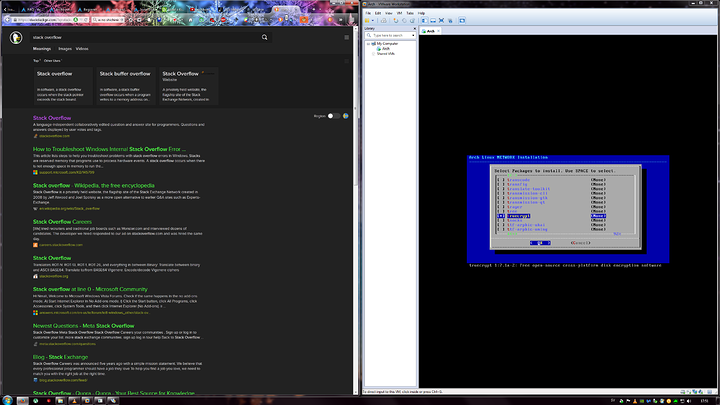
Task: Click VMware console view toolbar icon
Action: (x=462, y=20)
